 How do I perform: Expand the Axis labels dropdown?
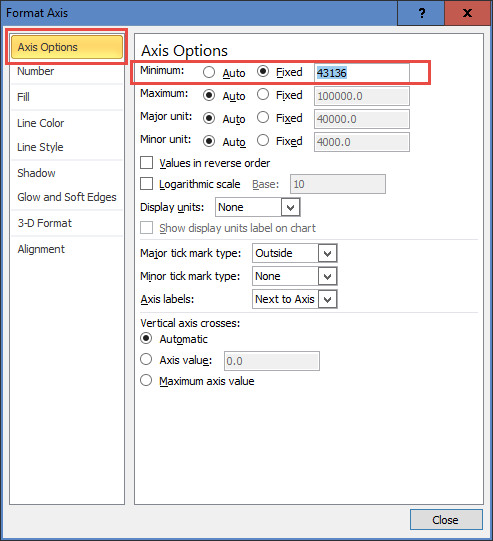click(327, 299)
